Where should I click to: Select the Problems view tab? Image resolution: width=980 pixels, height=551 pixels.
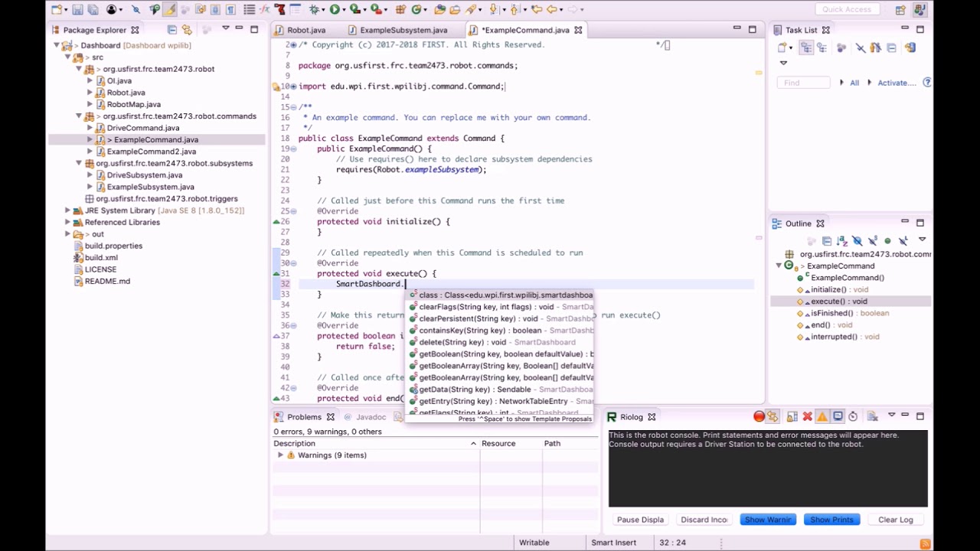pyautogui.click(x=304, y=417)
